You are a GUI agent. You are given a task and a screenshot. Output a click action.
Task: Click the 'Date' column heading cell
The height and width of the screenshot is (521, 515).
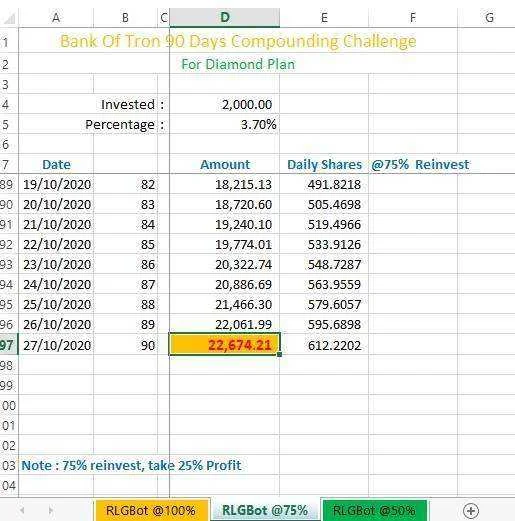56,164
